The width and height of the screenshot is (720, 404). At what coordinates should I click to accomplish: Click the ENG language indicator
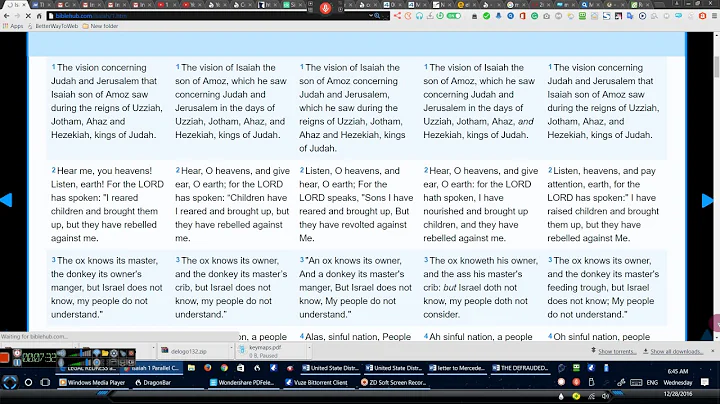click(652, 382)
